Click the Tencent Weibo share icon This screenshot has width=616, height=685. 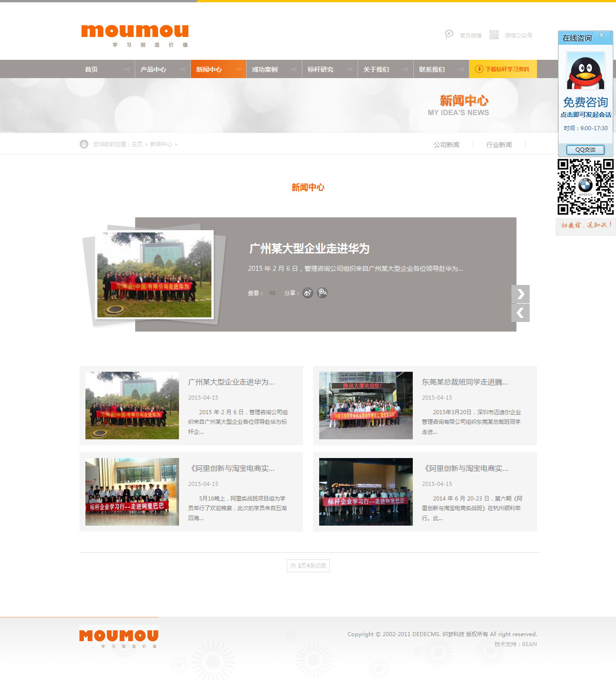point(322,293)
